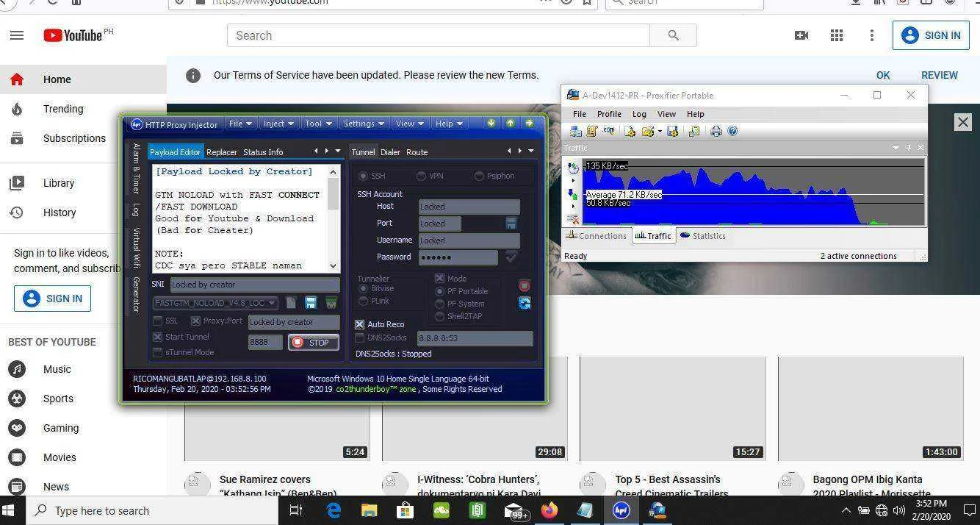Click the Open Profile folder icon in Proxifier
The width and height of the screenshot is (980, 525).
tap(646, 131)
